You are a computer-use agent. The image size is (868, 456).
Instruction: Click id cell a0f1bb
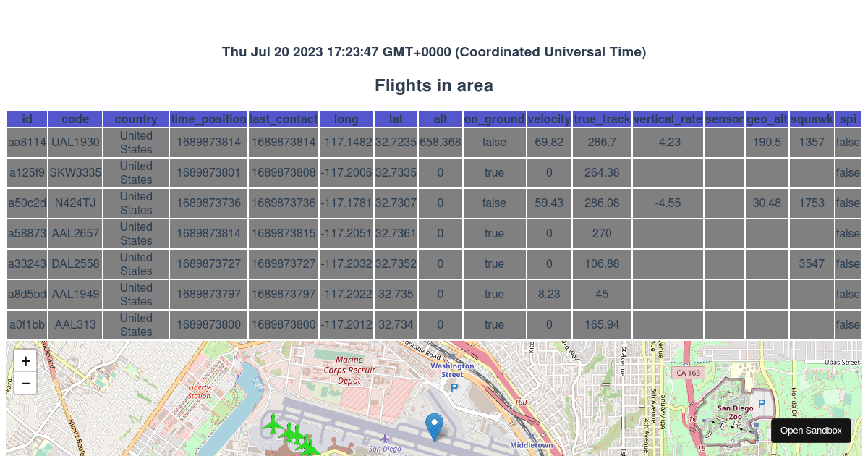click(27, 325)
